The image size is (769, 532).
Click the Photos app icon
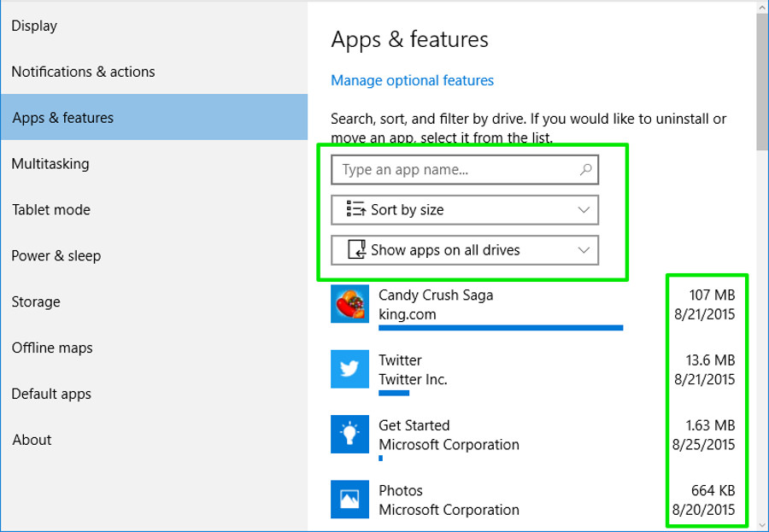pos(349,500)
